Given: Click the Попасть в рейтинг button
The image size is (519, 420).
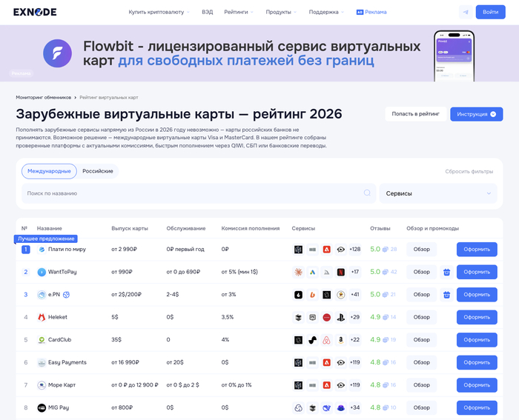Looking at the screenshot, I should point(415,114).
